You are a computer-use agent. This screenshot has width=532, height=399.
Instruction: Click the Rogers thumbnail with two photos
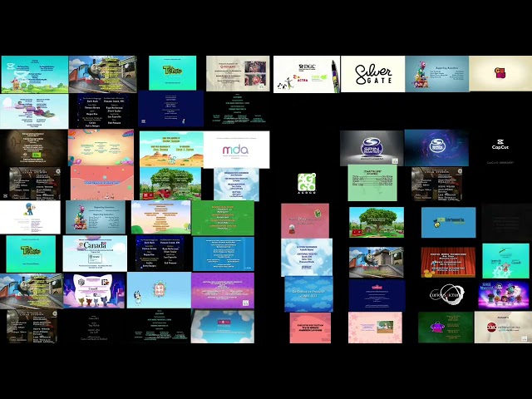click(238, 74)
